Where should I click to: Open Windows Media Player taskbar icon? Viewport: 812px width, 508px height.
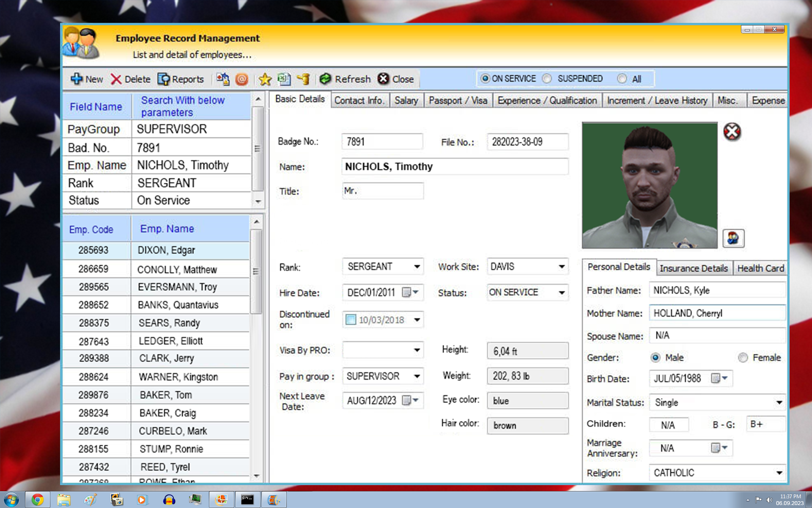pyautogui.click(x=142, y=500)
